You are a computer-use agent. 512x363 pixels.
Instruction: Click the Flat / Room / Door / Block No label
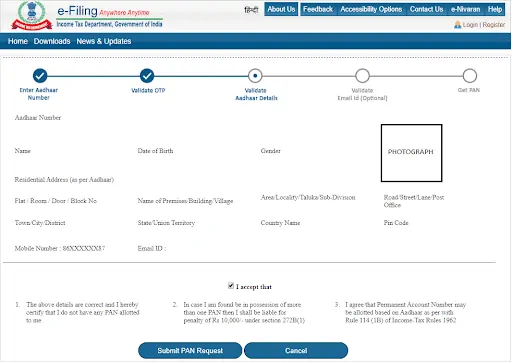[x=56, y=201]
